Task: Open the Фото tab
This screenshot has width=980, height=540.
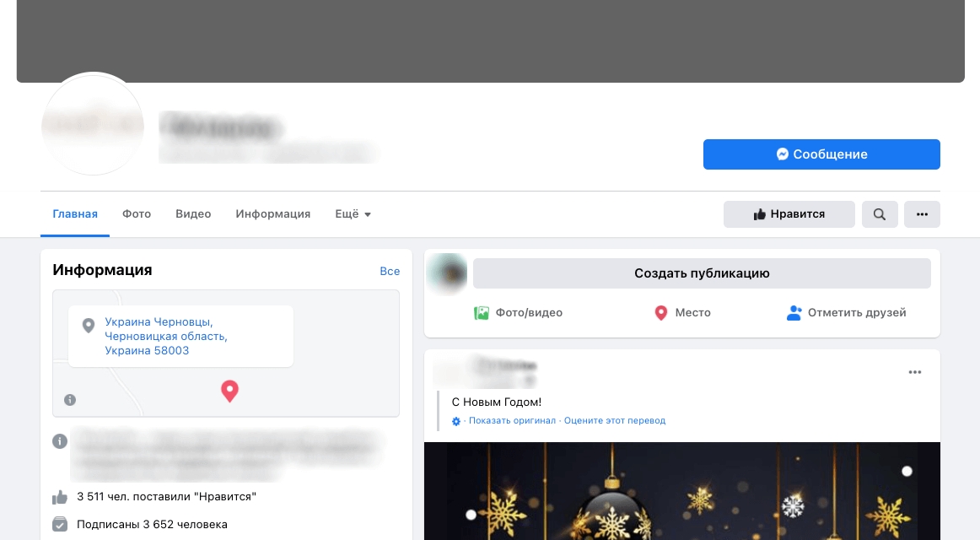Action: tap(137, 213)
